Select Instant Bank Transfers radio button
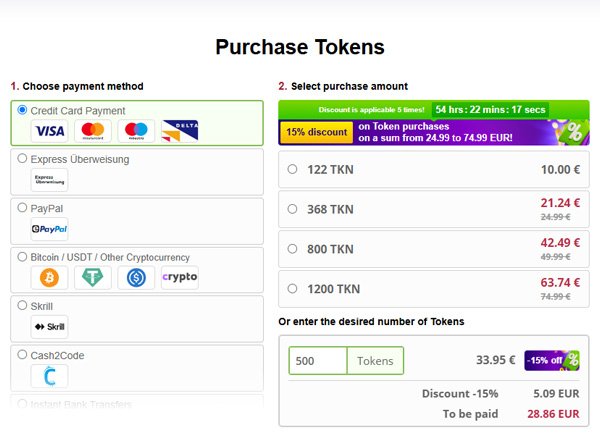Viewport: 600px width, 440px height. click(22, 404)
